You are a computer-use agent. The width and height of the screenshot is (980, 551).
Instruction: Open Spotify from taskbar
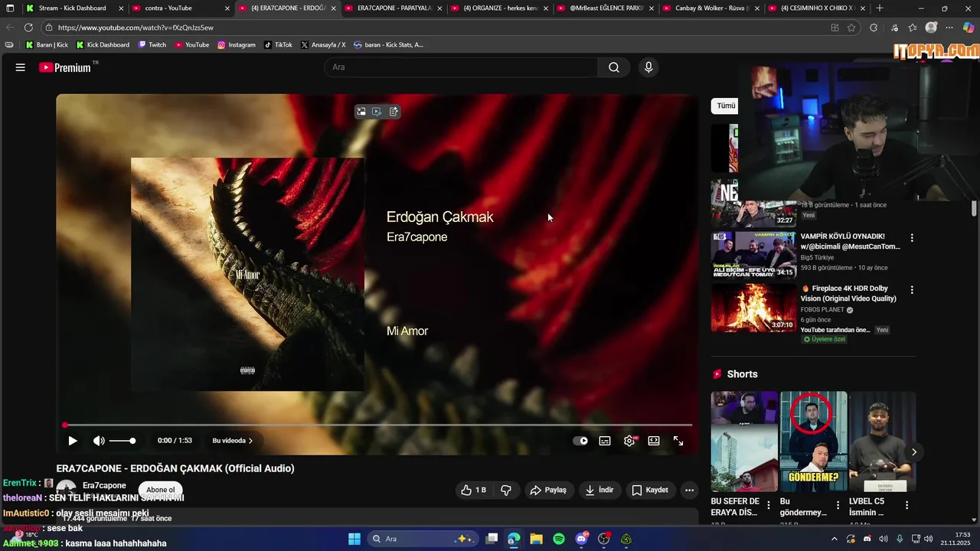pyautogui.click(x=559, y=539)
